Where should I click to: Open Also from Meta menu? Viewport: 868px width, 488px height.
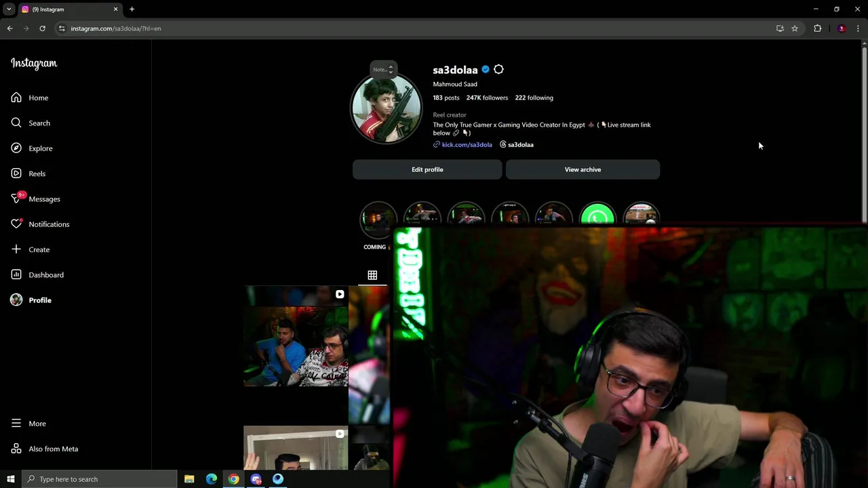click(x=45, y=449)
